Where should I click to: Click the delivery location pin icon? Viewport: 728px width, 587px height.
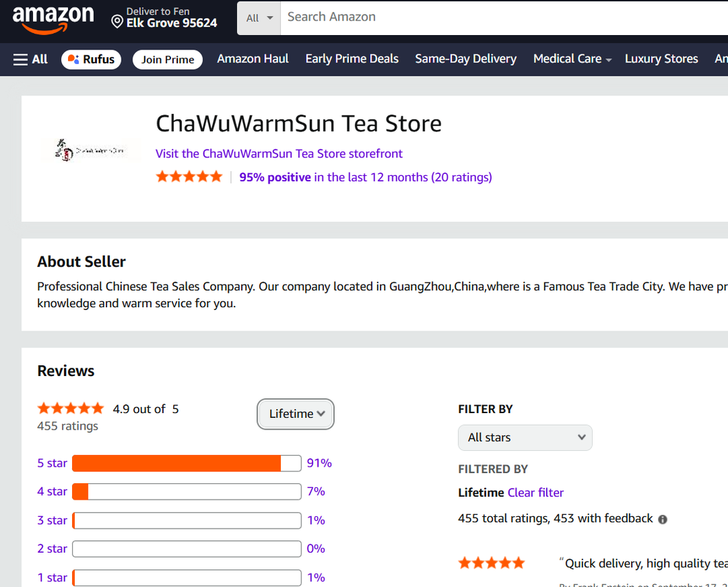coord(117,21)
